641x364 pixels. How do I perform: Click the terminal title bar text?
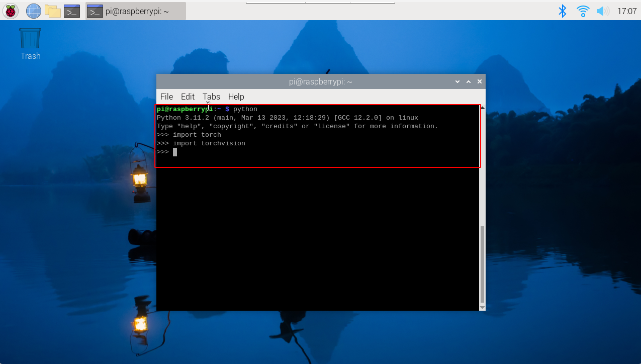pos(320,81)
